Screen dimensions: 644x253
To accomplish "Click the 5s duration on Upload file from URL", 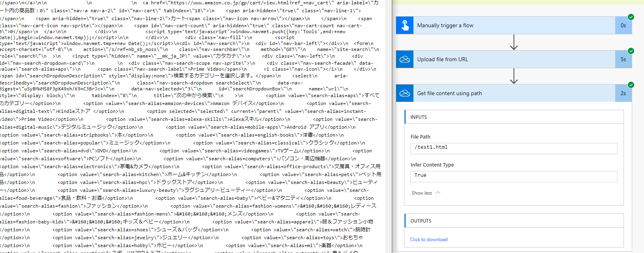I will point(623,59).
